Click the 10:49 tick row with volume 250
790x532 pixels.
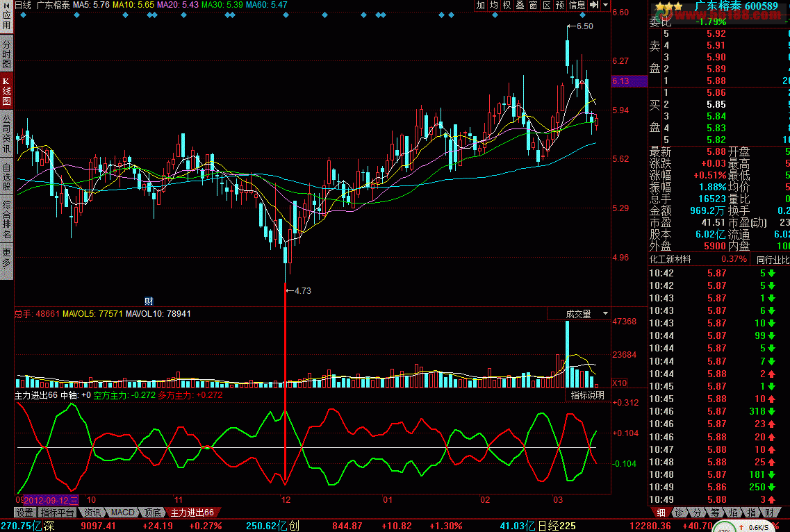pos(719,487)
